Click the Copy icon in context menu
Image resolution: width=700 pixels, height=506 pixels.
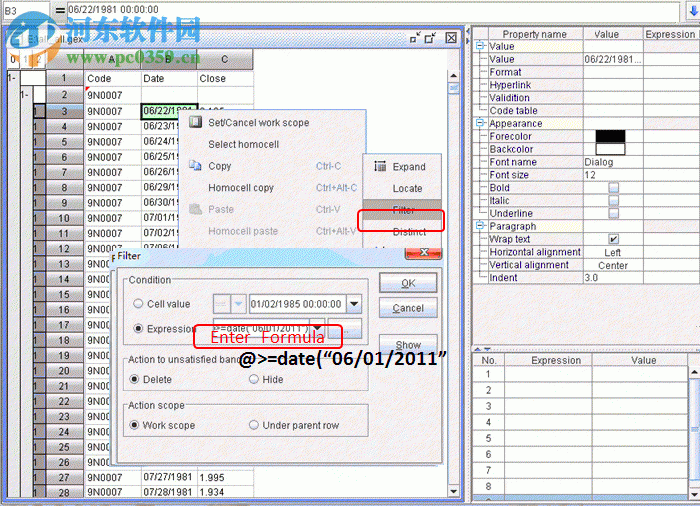coord(196,166)
